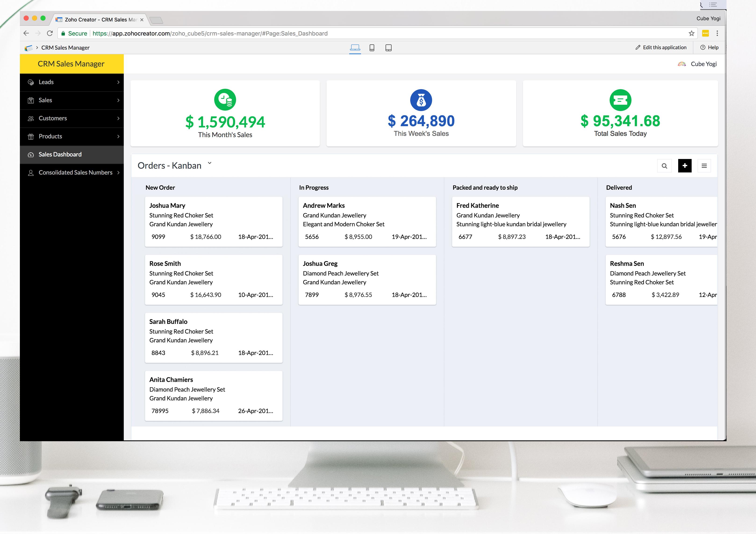Viewport: 756px width, 534px height.
Task: Expand the Products section chevron
Action: pos(118,137)
